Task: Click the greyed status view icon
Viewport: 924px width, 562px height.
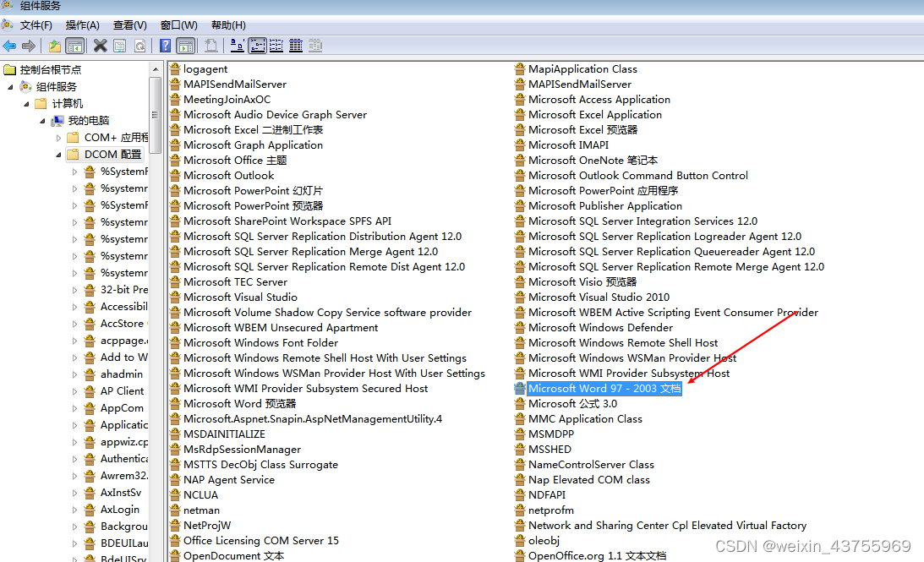Action: (315, 46)
